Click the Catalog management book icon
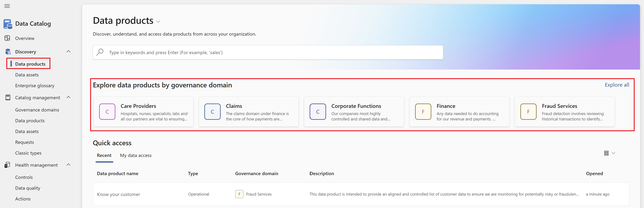 point(8,97)
